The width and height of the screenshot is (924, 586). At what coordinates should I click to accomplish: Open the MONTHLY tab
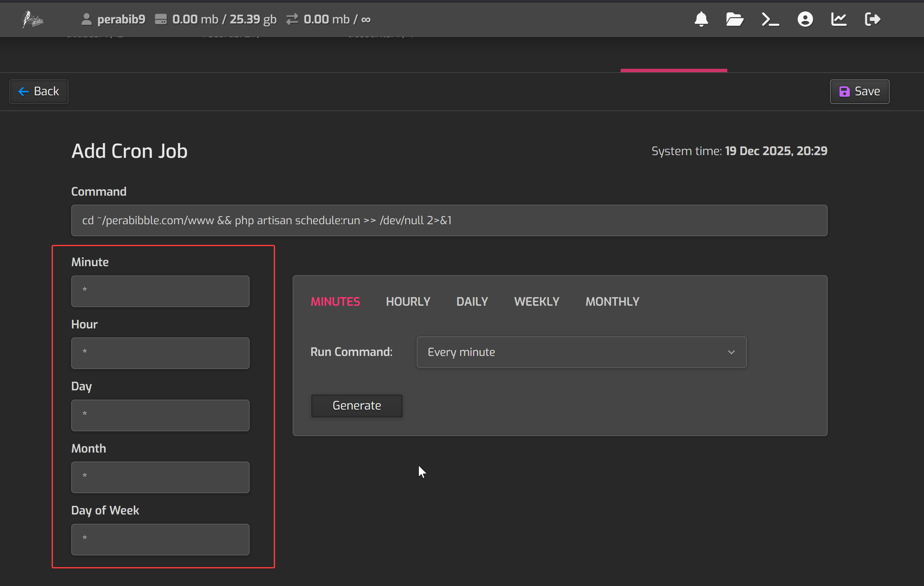pyautogui.click(x=612, y=302)
